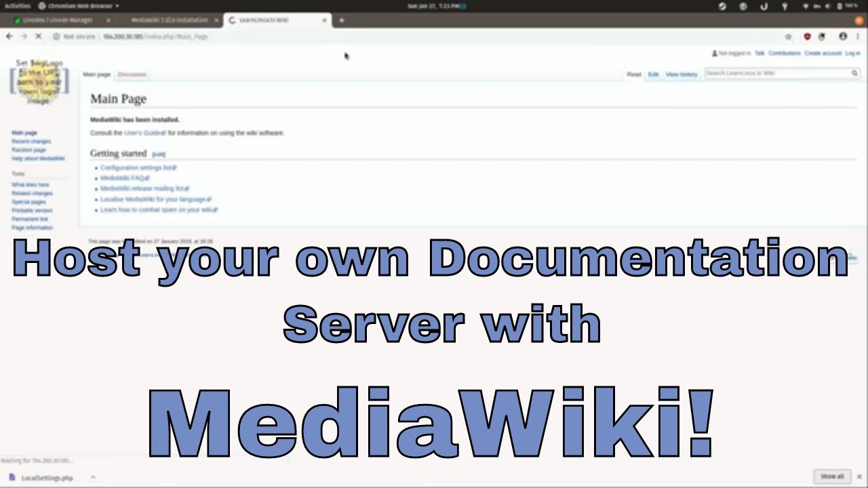Open sidebar Related changes link
This screenshot has width=868, height=488.
click(32, 193)
